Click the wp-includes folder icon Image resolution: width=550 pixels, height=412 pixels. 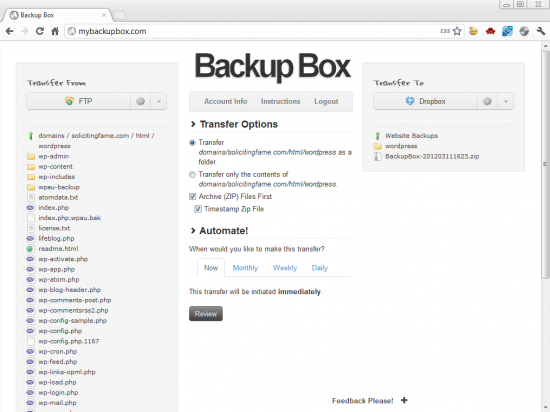[31, 177]
